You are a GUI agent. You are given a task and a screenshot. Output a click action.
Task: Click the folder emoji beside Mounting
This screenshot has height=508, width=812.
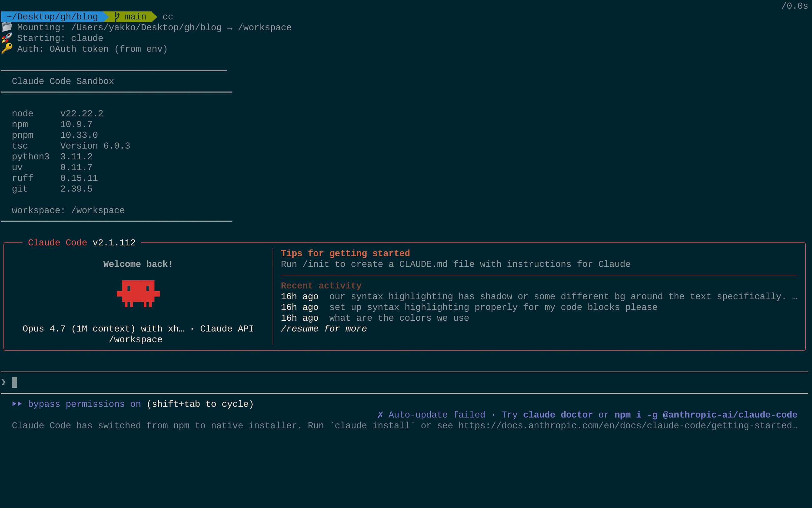click(7, 27)
